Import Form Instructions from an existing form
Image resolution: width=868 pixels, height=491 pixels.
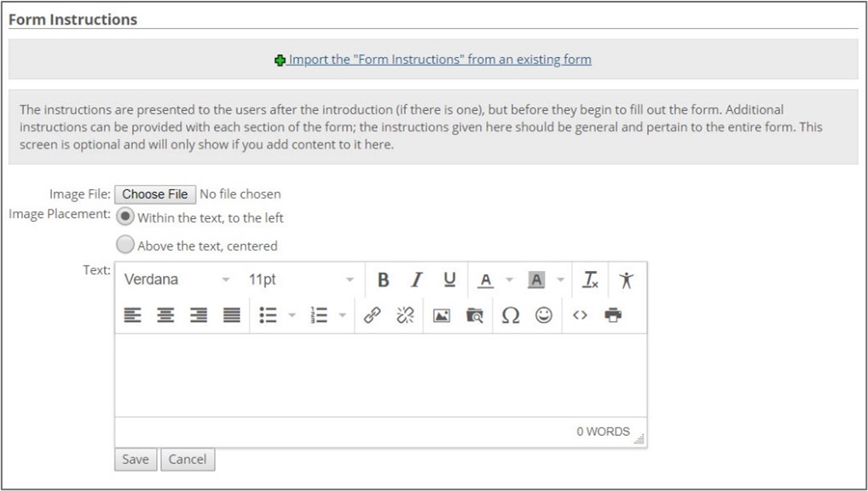pos(440,59)
